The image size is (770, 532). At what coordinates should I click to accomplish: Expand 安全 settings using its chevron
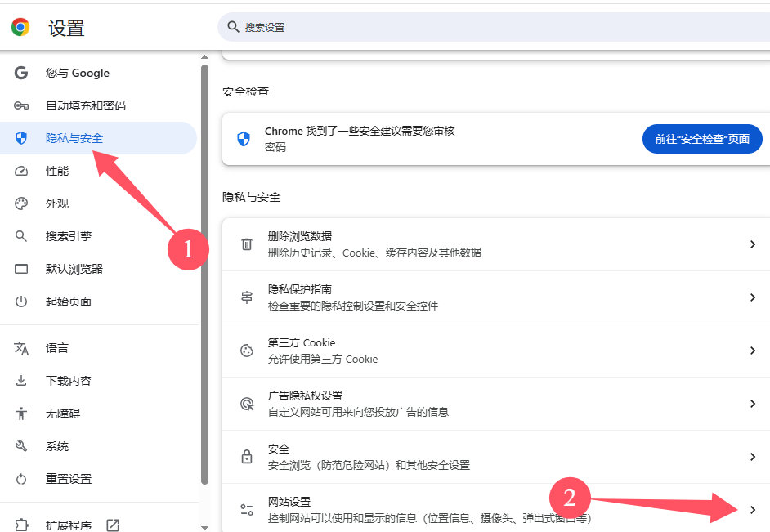(x=753, y=457)
